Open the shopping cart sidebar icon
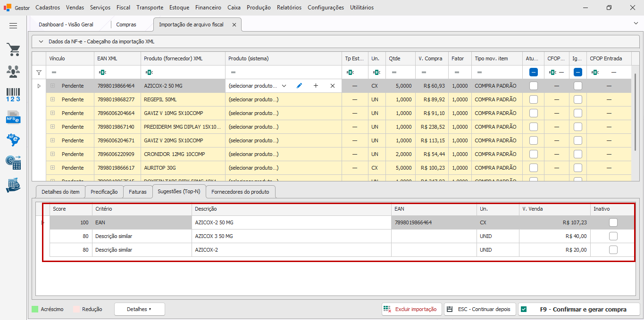Screen dimensions: 644x320 [13, 49]
